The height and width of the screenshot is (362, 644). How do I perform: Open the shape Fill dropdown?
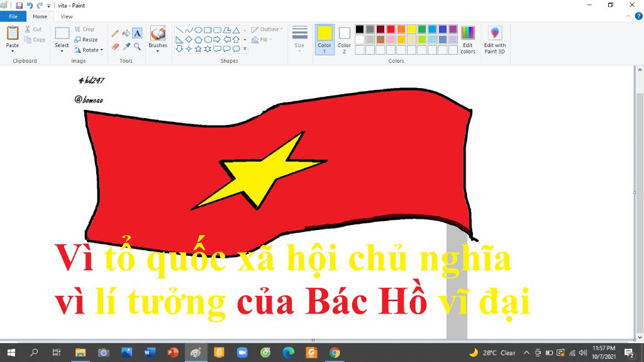pos(262,40)
